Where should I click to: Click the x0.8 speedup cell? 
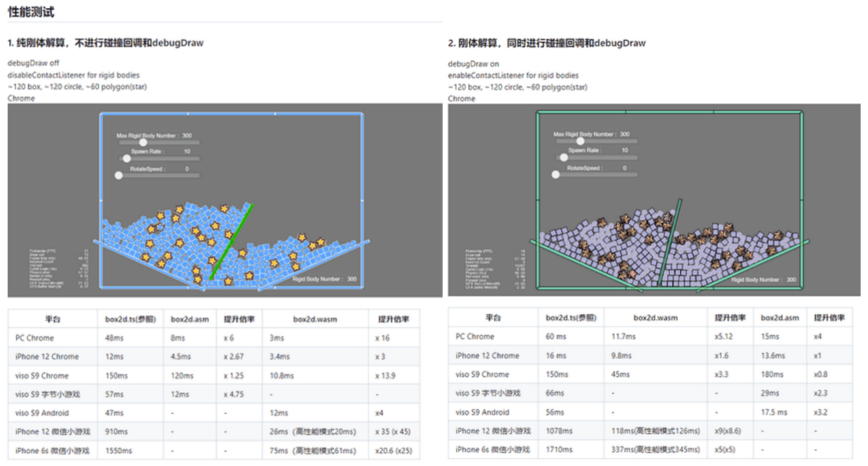tap(829, 374)
